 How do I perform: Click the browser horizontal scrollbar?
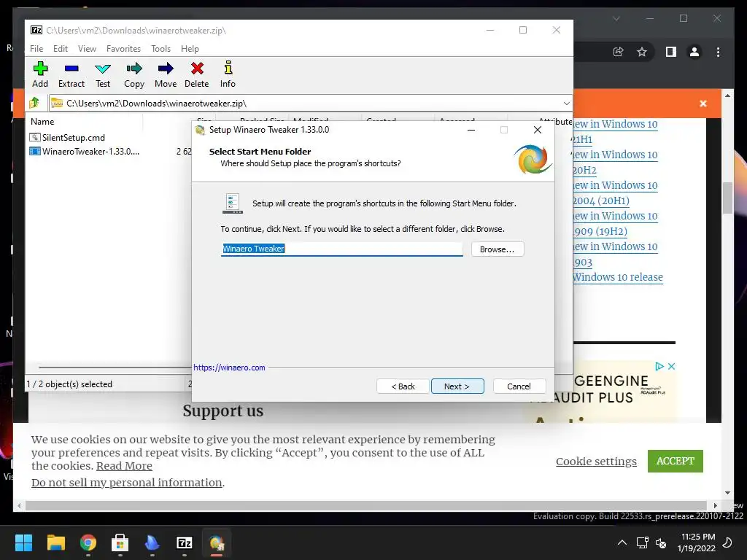(x=366, y=506)
